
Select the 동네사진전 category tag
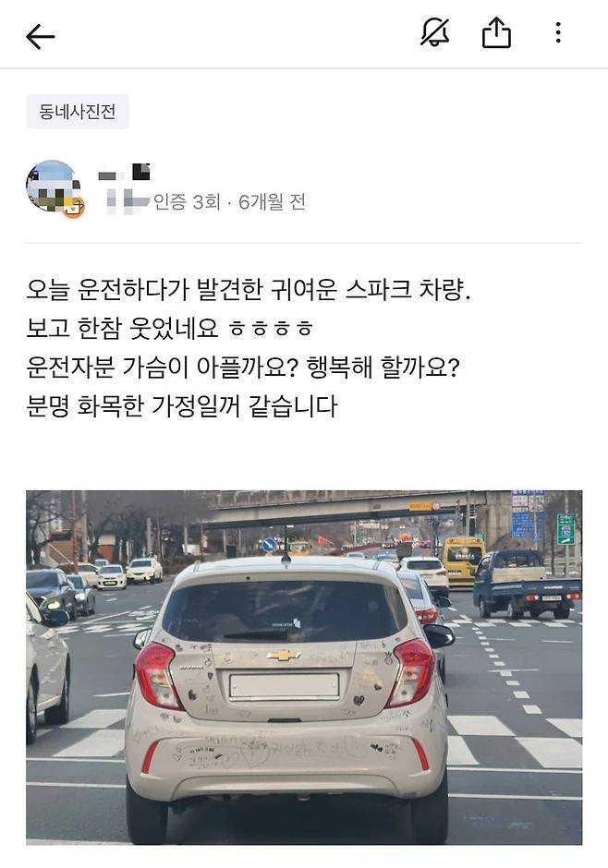pyautogui.click(x=78, y=112)
